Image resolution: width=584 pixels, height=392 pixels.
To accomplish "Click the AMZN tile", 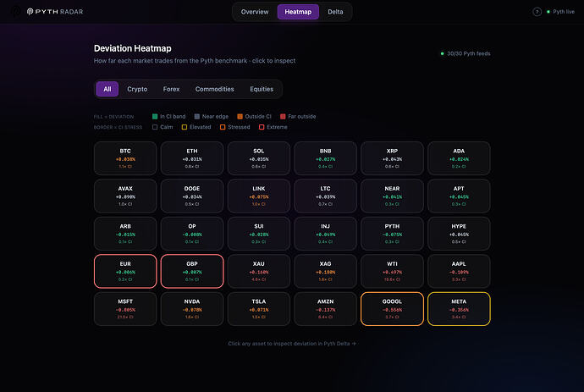I will coord(325,309).
